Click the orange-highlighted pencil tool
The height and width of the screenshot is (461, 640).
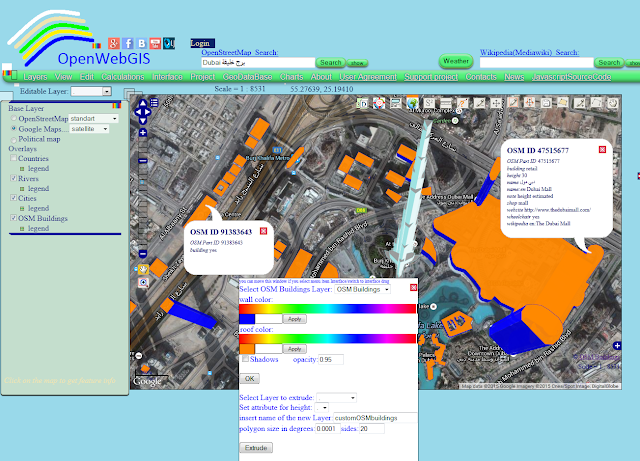tap(513, 102)
